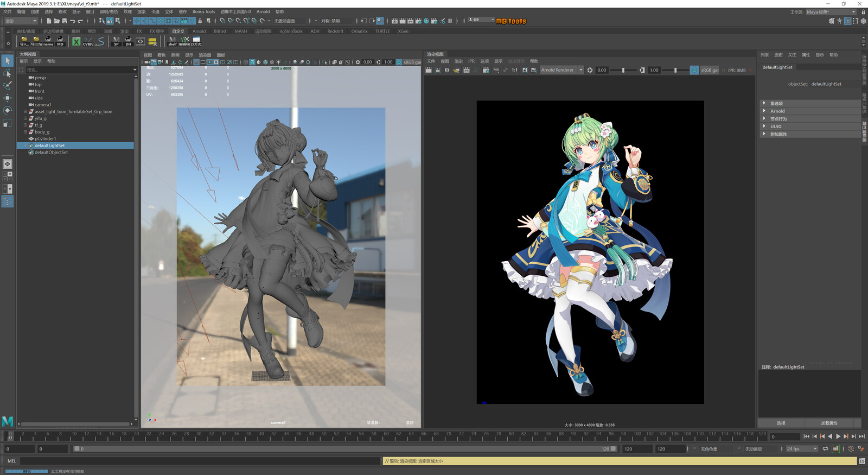Open the Arnold Renderer dropdown

tap(561, 70)
